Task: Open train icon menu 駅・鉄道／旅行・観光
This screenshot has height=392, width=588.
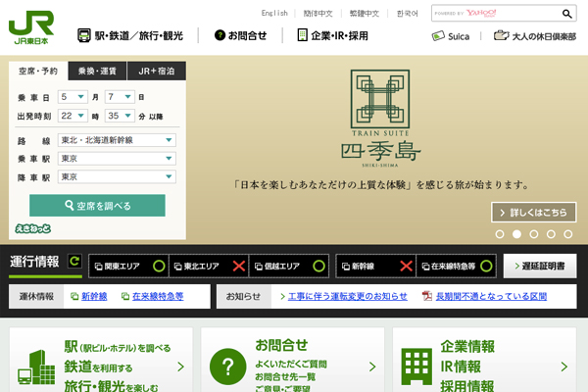Action: pos(130,35)
